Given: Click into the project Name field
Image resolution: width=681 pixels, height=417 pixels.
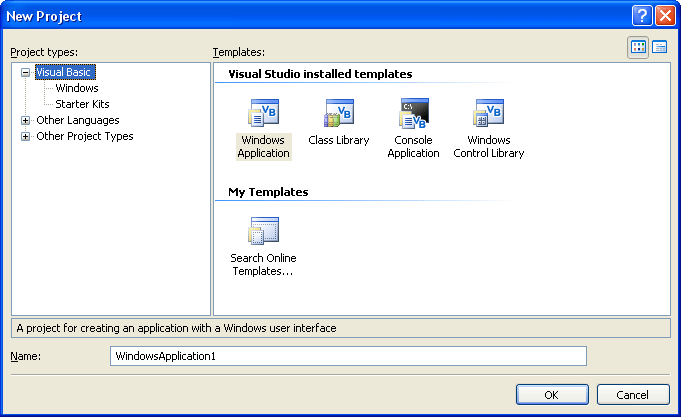Looking at the screenshot, I should pyautogui.click(x=347, y=356).
